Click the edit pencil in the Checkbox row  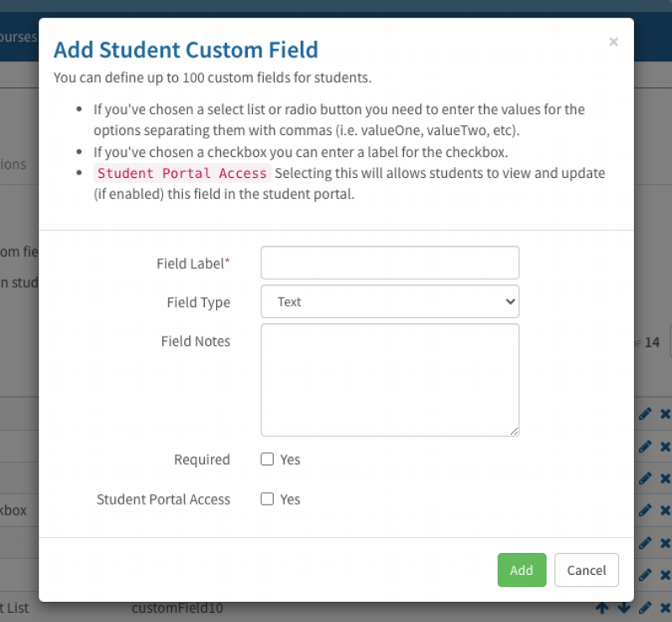pyautogui.click(x=645, y=510)
